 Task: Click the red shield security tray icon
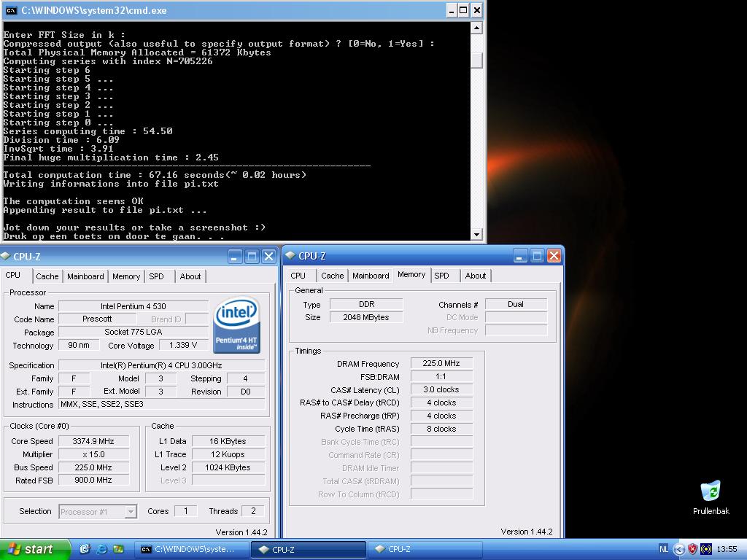pyautogui.click(x=693, y=549)
